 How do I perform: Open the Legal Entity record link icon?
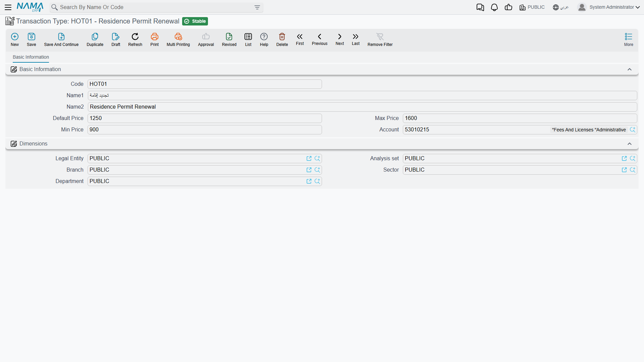tap(309, 159)
